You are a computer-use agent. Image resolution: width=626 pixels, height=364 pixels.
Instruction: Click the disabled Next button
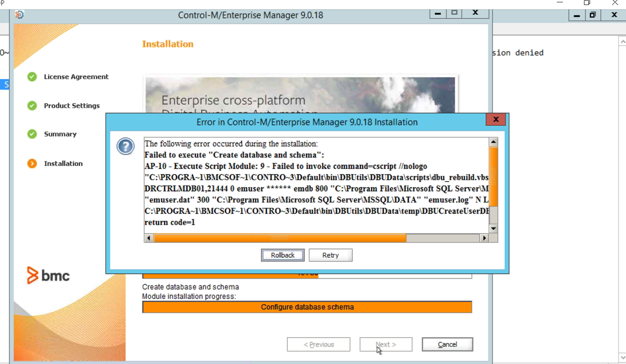point(386,344)
